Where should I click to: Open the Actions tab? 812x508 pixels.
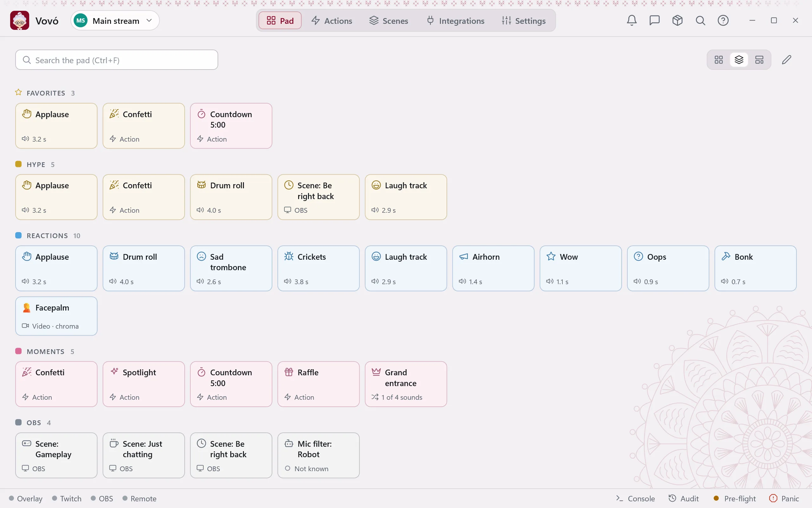(331, 21)
